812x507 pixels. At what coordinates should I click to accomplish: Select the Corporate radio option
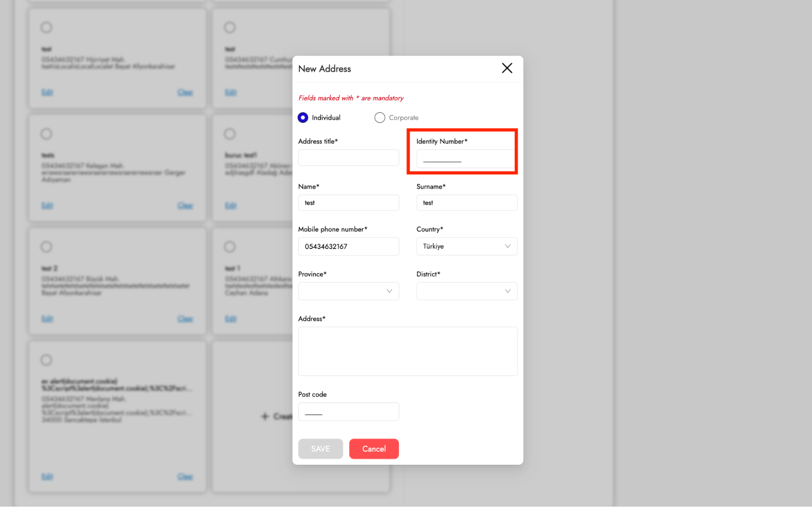(379, 117)
